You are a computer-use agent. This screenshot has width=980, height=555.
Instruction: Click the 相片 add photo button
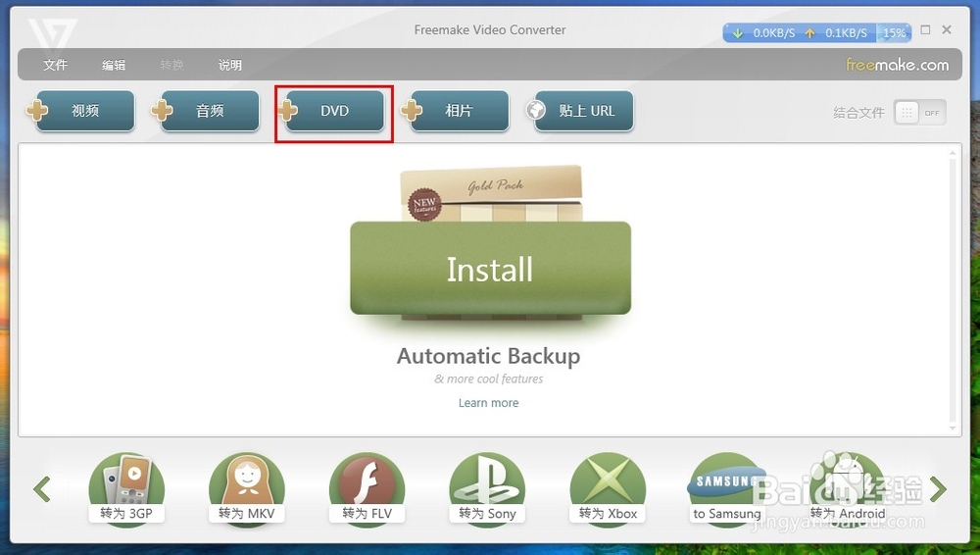click(x=455, y=111)
